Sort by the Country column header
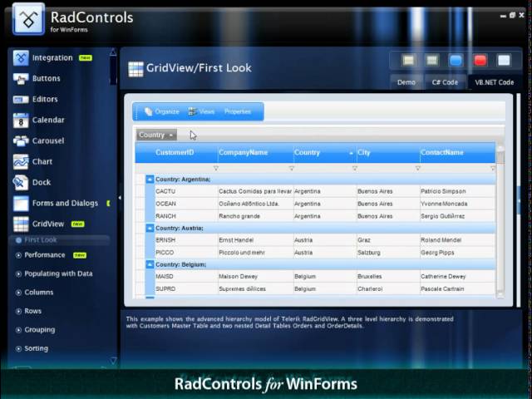Screen dimensions: 532x399 (325, 153)
